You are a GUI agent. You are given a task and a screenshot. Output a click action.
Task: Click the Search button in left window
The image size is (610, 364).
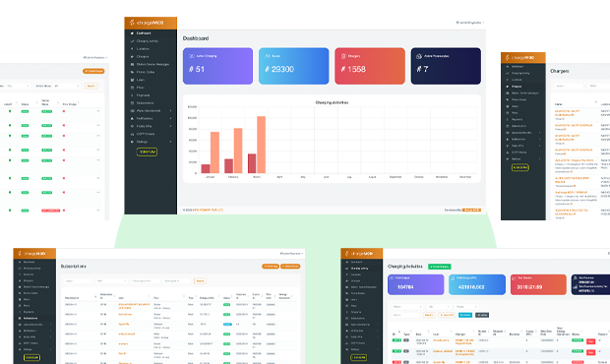91,86
